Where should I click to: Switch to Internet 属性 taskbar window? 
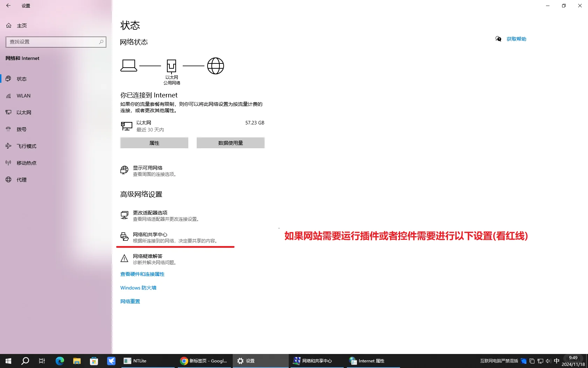373,361
